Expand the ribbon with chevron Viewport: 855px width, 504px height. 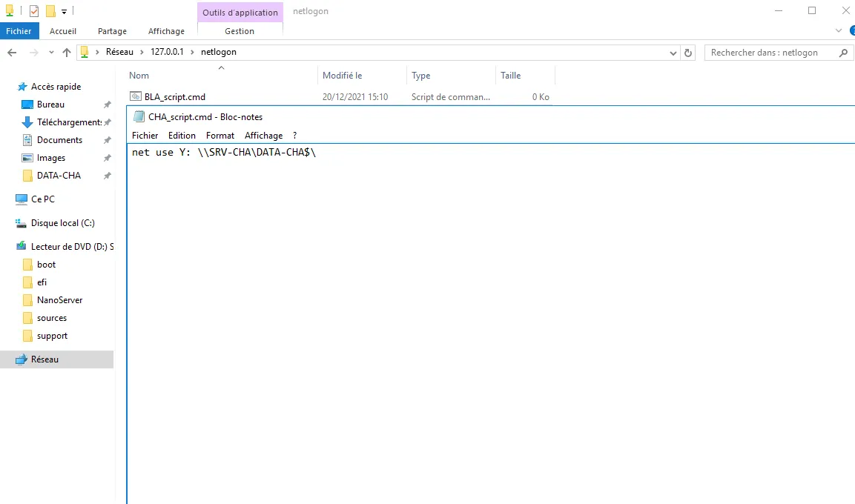pyautogui.click(x=839, y=31)
